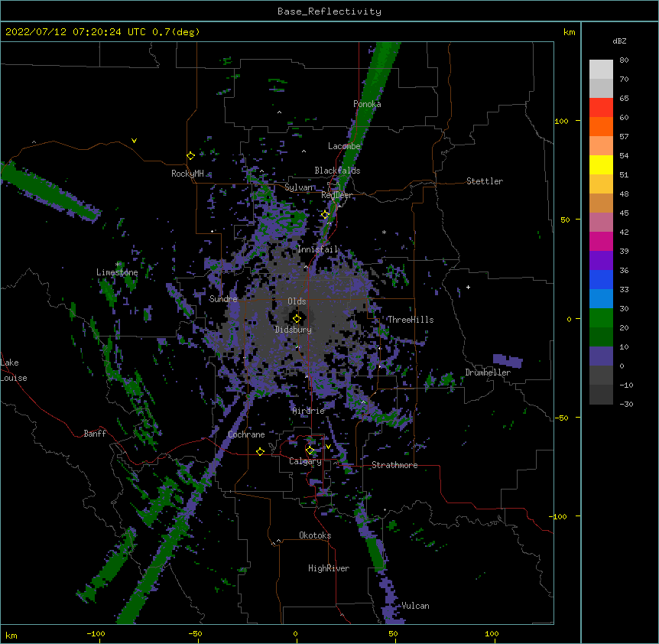
Task: Select the white 80–70 dBZ legend swatch
Action: pos(601,70)
